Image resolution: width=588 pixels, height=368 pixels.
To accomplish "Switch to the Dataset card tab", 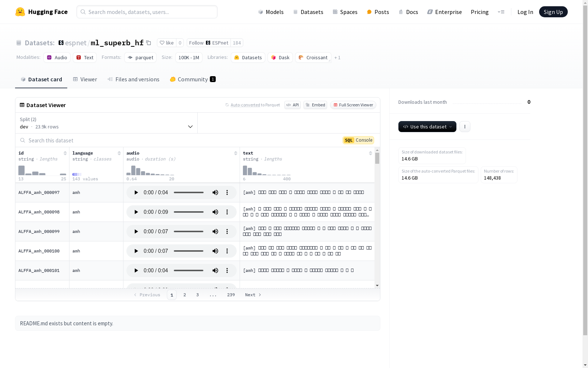I will [x=41, y=79].
